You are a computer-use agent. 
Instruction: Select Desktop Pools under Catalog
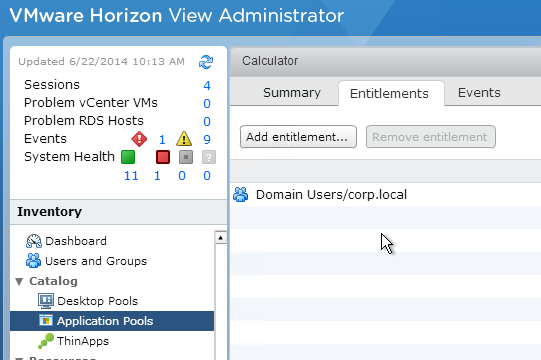click(x=98, y=301)
